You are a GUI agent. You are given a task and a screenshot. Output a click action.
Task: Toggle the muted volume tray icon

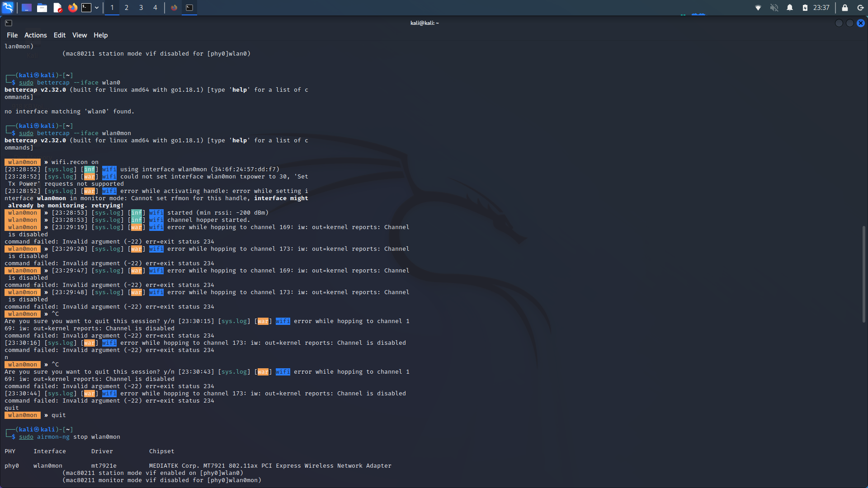(774, 8)
